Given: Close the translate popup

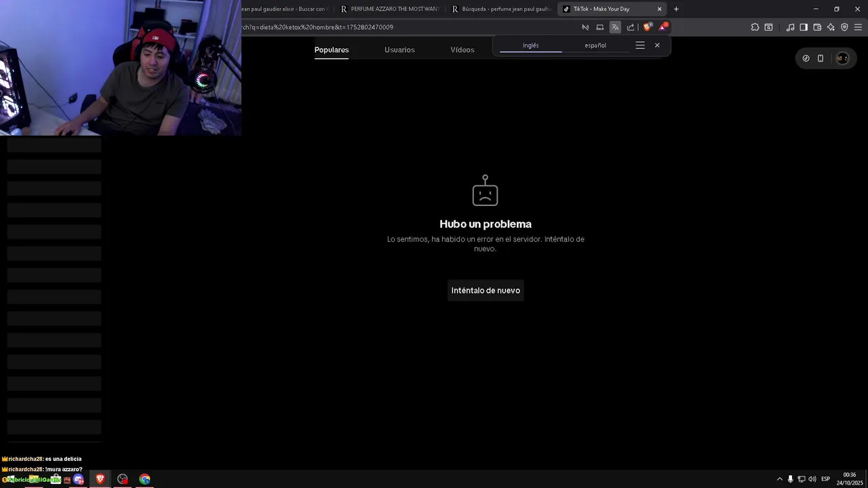Looking at the screenshot, I should point(657,45).
